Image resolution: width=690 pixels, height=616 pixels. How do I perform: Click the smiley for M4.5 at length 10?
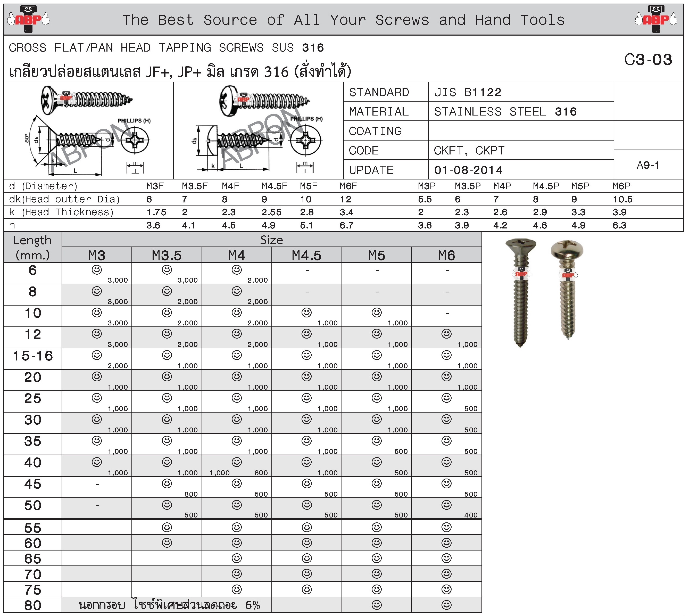307,313
